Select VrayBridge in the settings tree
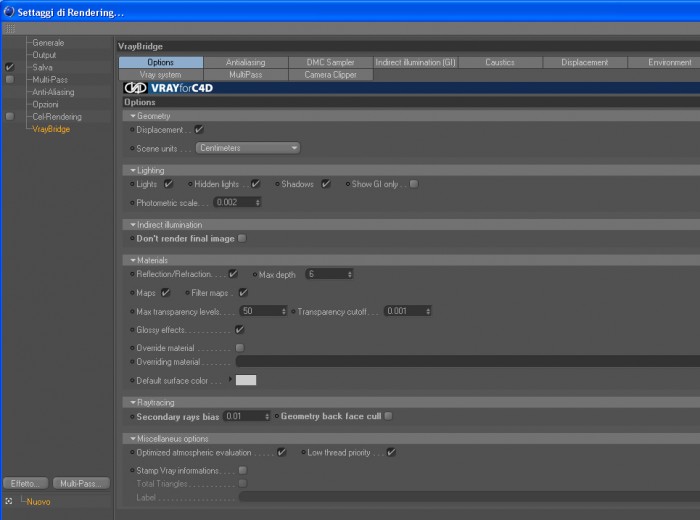Screen dimensions: 700x520 click(51, 129)
